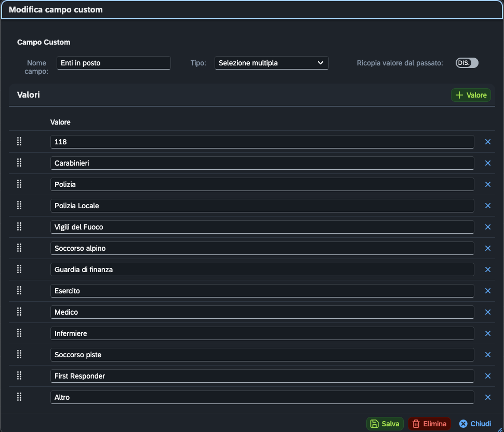Select the drag handle for First Responder

click(x=19, y=375)
